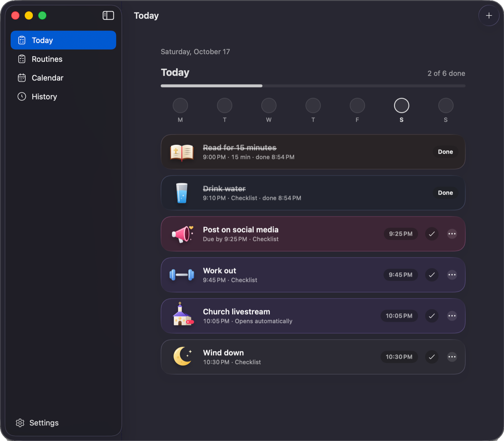
Task: Click the date 'Saturday, October 17'
Action: [195, 52]
